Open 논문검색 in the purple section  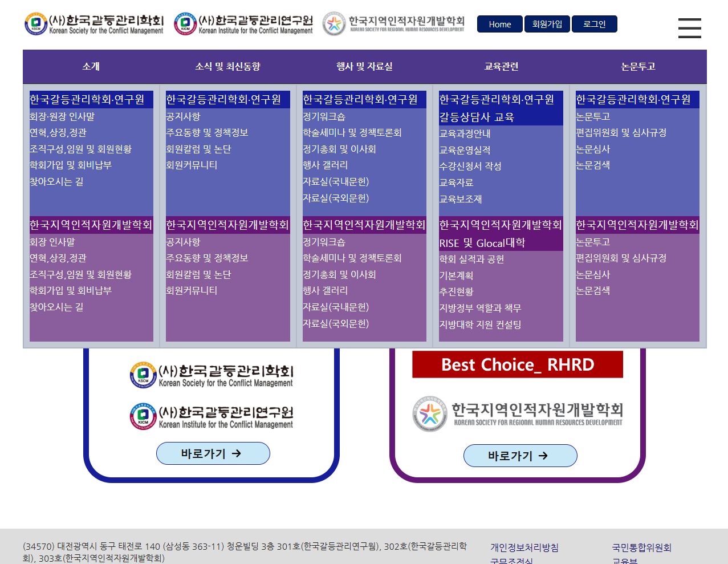(593, 290)
